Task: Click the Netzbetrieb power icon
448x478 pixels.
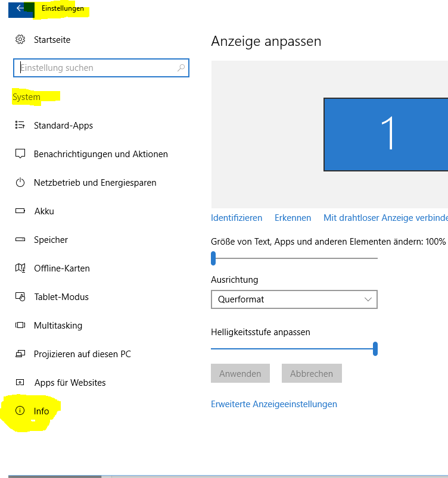Action: pos(20,182)
